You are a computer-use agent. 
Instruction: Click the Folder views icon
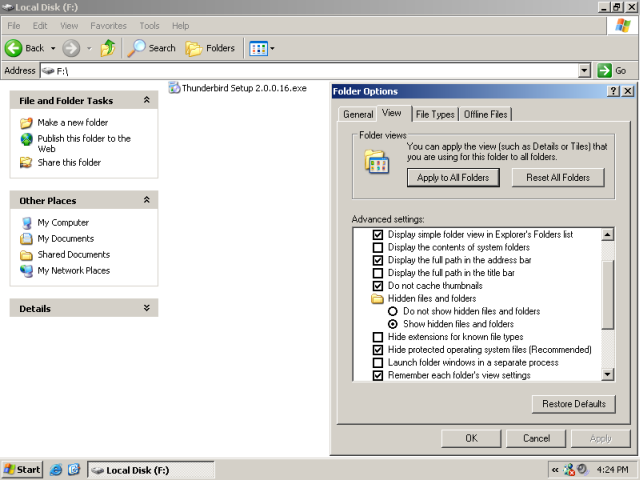tap(376, 162)
